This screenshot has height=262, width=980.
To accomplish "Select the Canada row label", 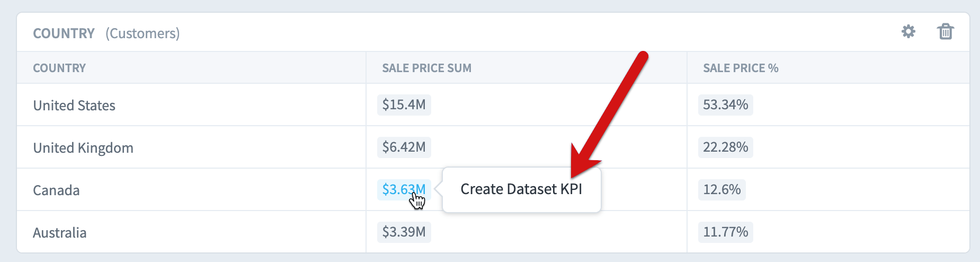I will (x=56, y=190).
